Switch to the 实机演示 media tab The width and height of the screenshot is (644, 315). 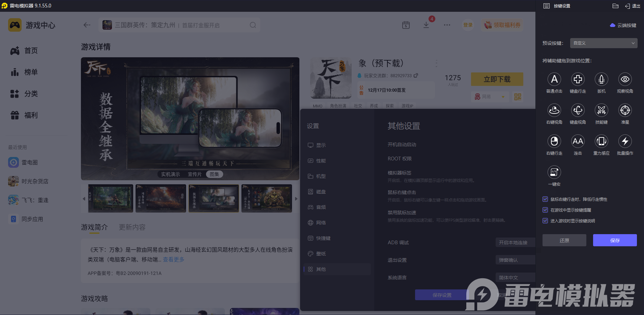click(170, 174)
